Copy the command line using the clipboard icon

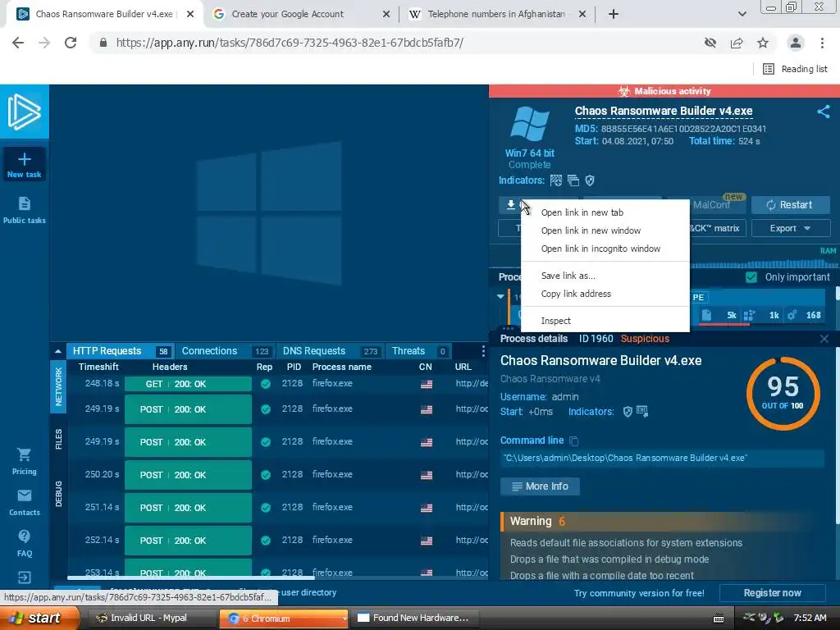pos(573,441)
